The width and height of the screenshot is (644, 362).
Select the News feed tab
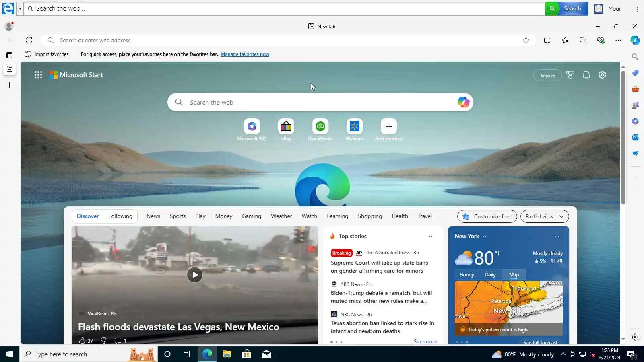point(153,216)
